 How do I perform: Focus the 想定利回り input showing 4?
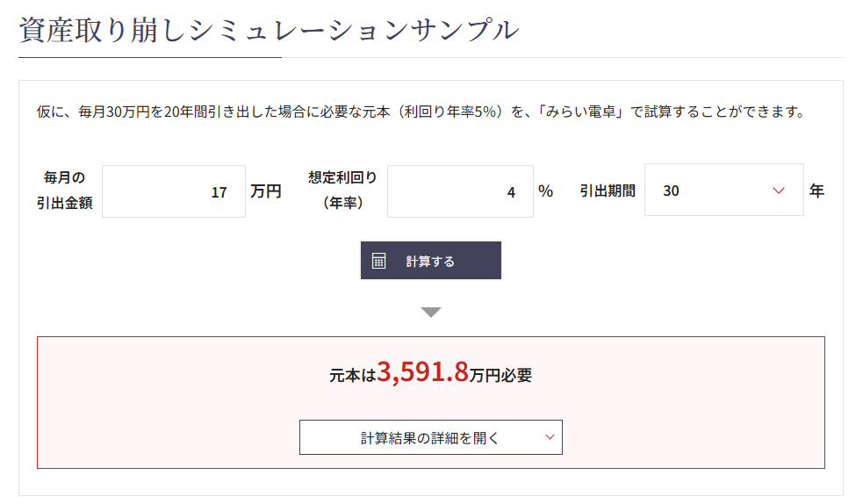pyautogui.click(x=460, y=191)
